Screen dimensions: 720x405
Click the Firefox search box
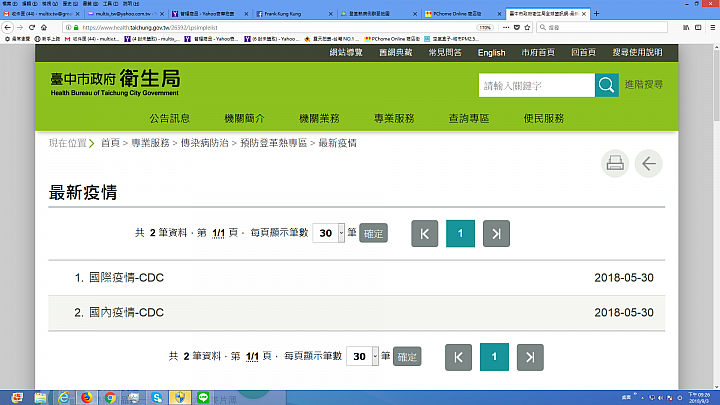(602, 28)
